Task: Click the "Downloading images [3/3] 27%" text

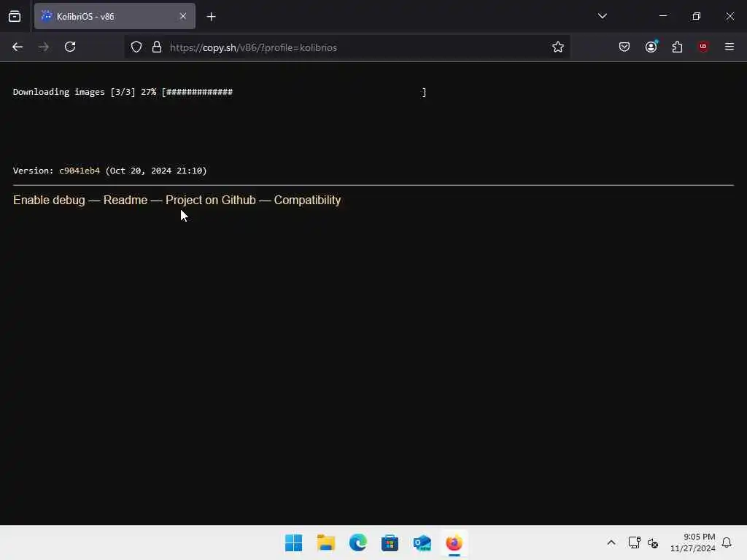Action: pos(85,92)
